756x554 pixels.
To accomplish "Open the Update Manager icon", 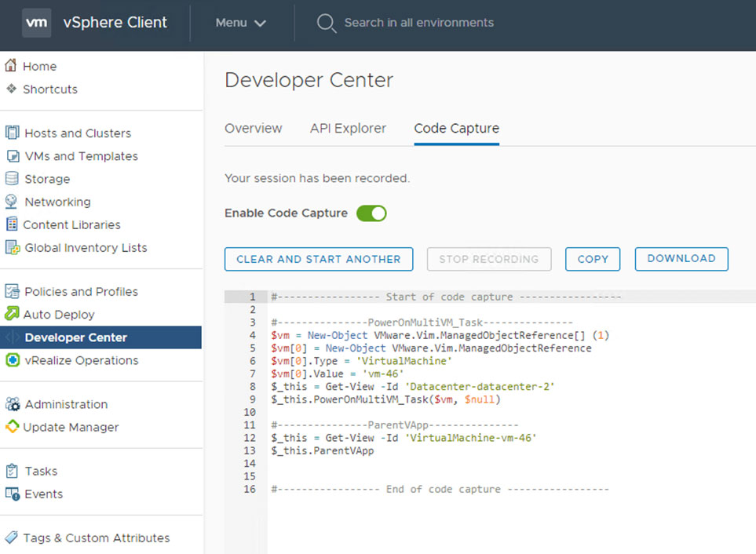I will click(x=12, y=427).
